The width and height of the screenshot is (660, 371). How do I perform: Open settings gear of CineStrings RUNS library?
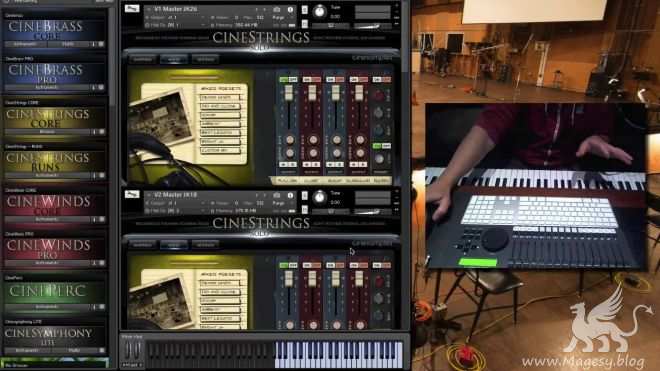point(101,175)
